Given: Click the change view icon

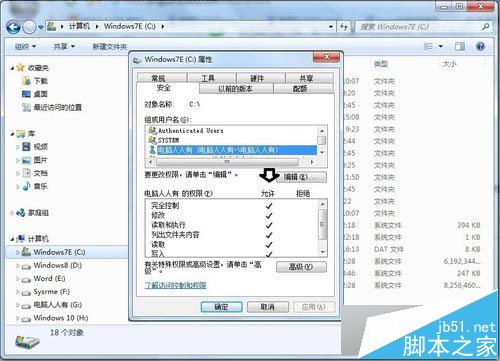Looking at the screenshot, I should click(x=428, y=46).
